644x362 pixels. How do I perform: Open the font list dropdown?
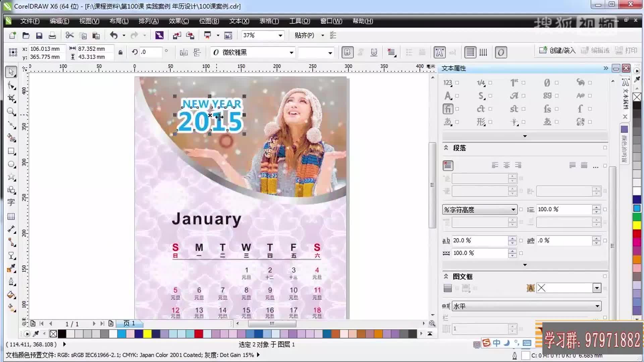pyautogui.click(x=291, y=52)
